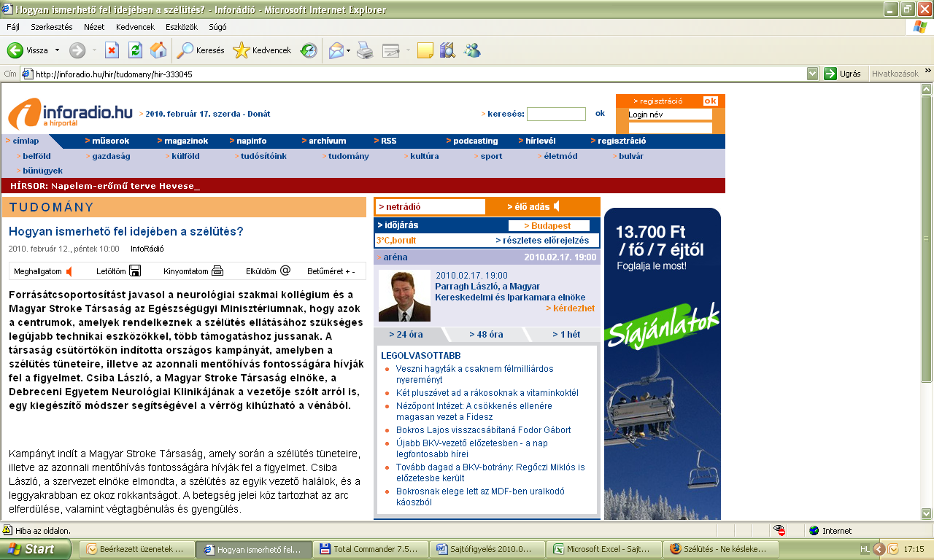
Task: Click the Login név input field
Action: [670, 114]
